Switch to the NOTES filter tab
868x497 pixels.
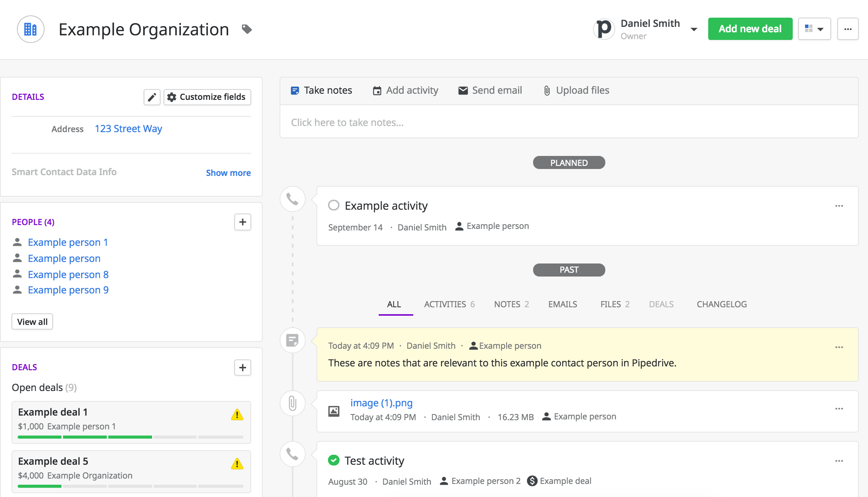[512, 304]
